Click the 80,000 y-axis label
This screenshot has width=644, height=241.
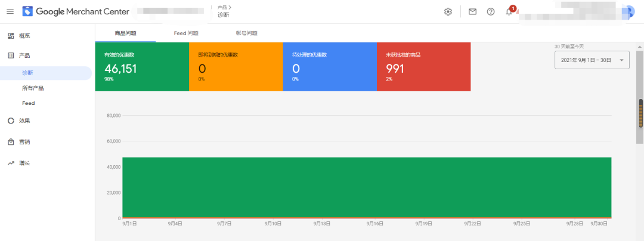[x=113, y=116]
